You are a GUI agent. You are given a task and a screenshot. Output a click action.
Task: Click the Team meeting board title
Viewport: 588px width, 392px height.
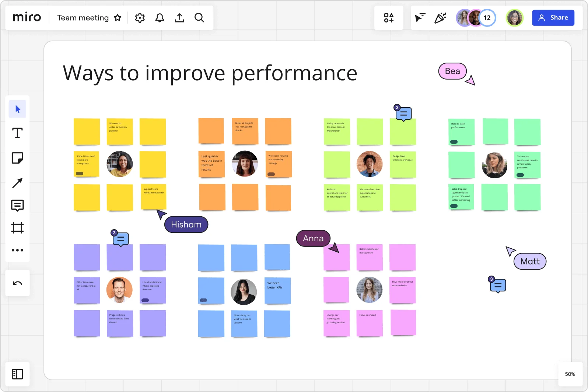click(83, 18)
